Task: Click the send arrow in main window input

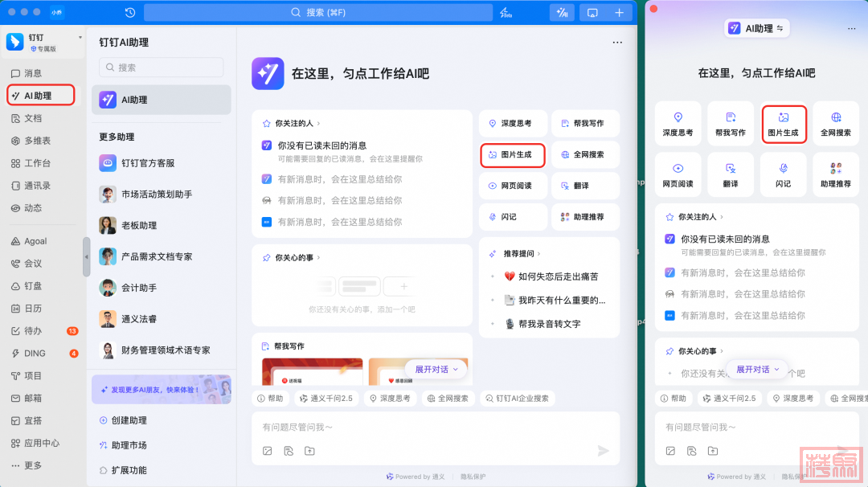Action: (x=603, y=451)
